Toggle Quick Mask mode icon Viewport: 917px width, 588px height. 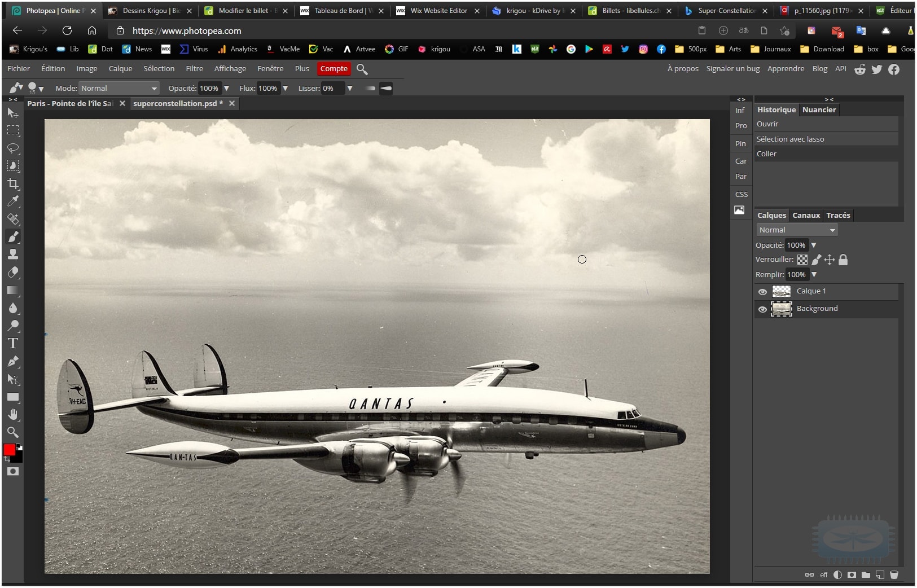pyautogui.click(x=13, y=471)
